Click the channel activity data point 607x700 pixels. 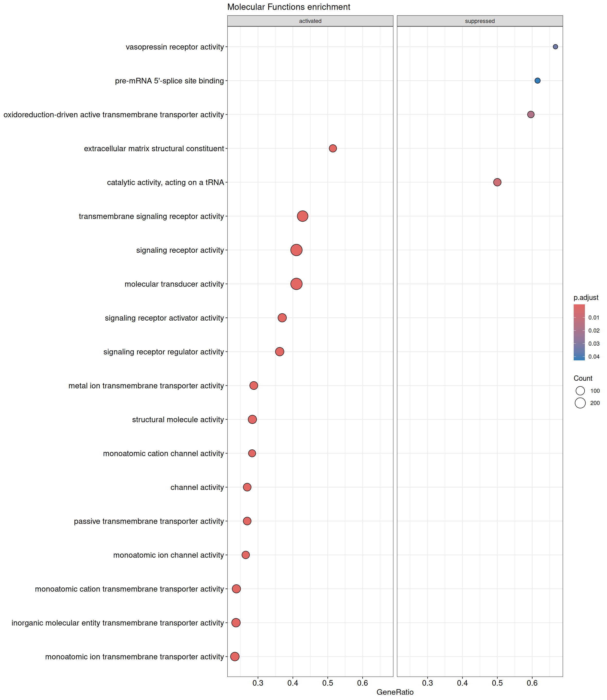coord(247,487)
